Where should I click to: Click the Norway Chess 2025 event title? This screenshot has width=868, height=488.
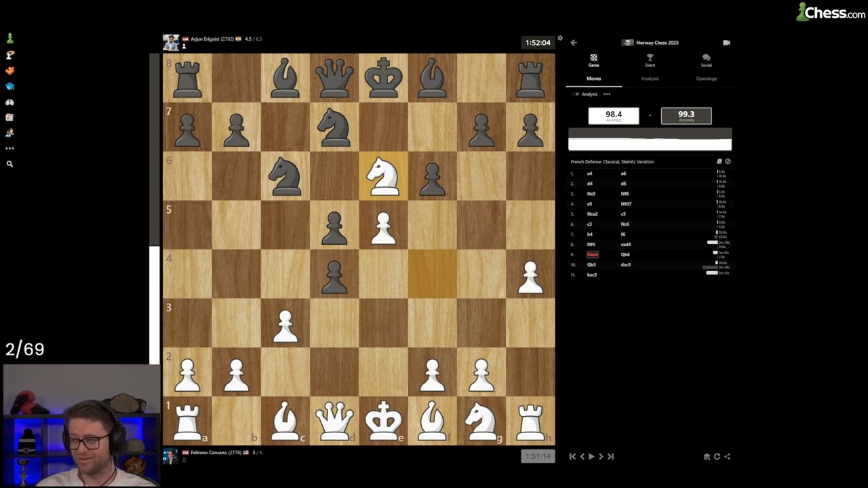coord(657,43)
